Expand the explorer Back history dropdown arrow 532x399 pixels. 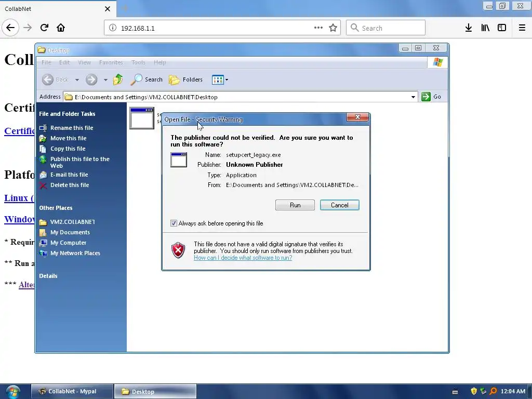(77, 79)
